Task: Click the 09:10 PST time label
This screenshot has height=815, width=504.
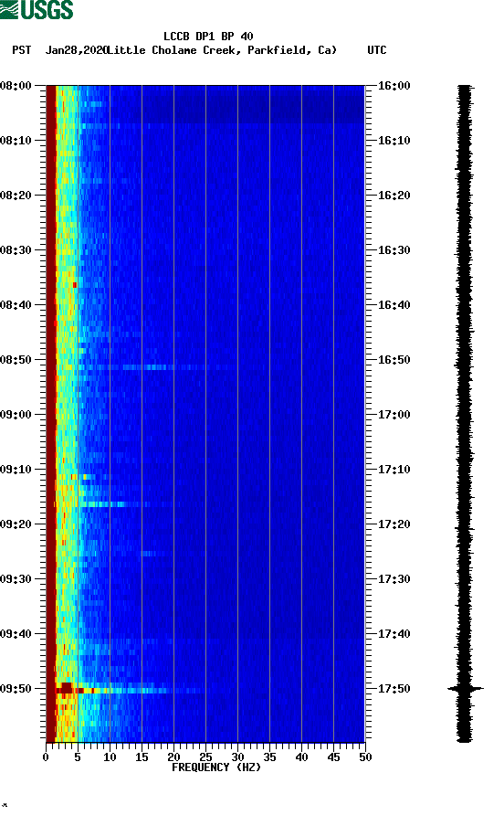Action: (16, 470)
